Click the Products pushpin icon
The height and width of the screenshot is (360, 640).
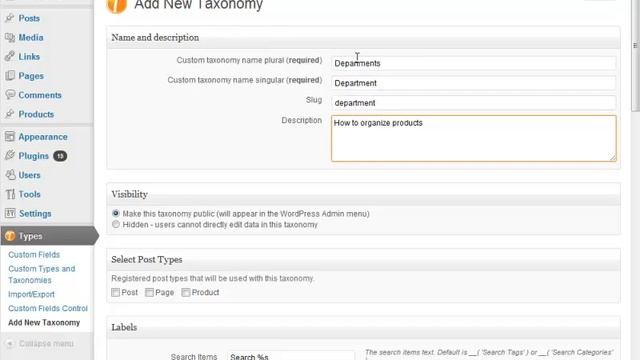pos(10,114)
